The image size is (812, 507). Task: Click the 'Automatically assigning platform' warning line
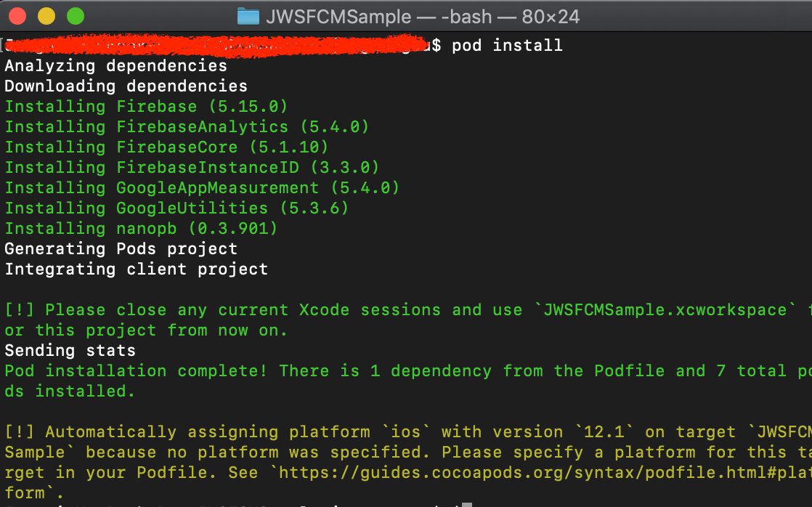408,432
